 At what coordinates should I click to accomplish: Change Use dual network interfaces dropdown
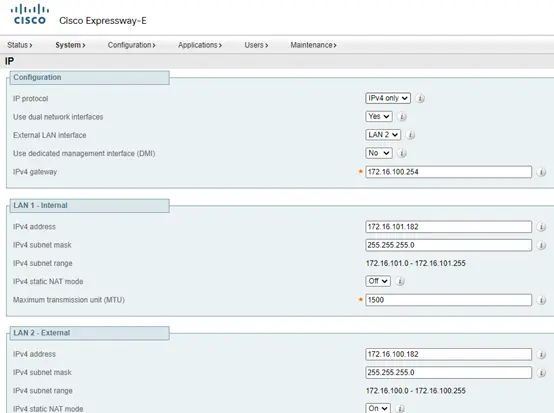(x=379, y=116)
